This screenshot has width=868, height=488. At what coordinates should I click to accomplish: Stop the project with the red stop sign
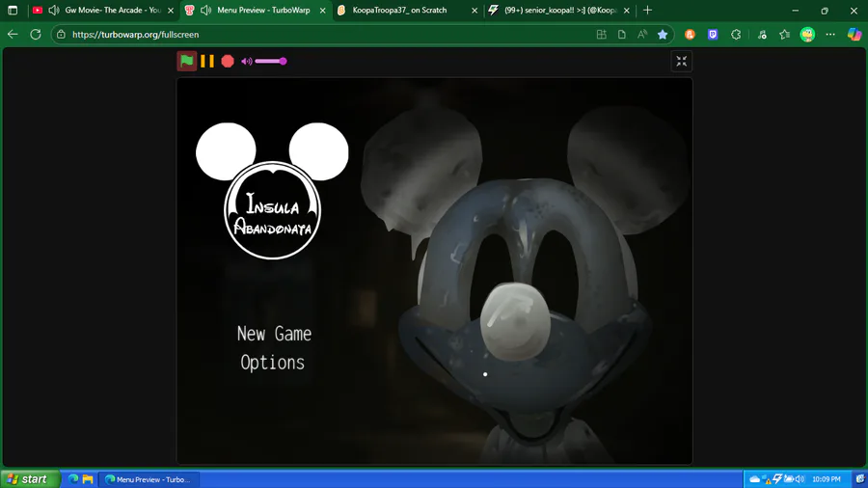coord(228,61)
